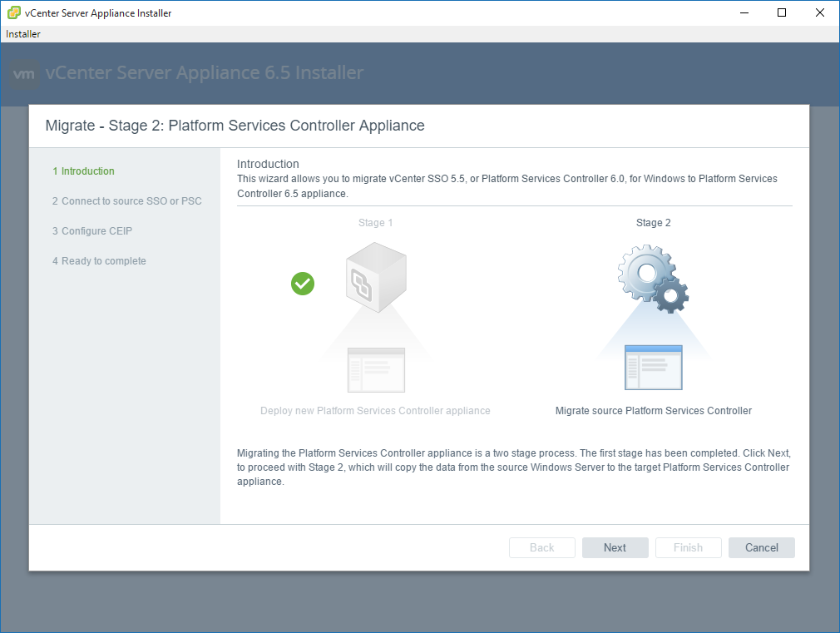Click the disabled Finish button
Viewport: 840px width, 633px height.
tap(688, 547)
